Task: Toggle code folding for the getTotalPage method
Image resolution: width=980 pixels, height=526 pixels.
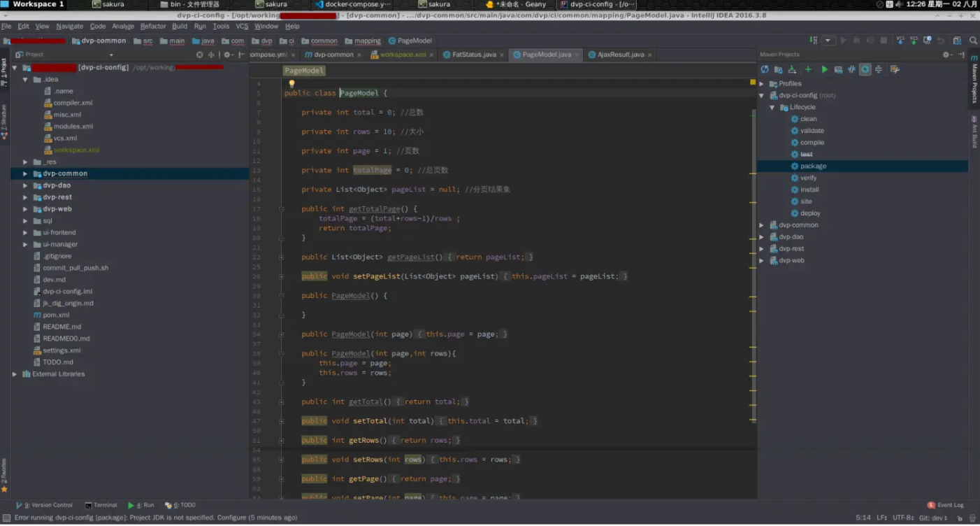Action: [x=281, y=208]
